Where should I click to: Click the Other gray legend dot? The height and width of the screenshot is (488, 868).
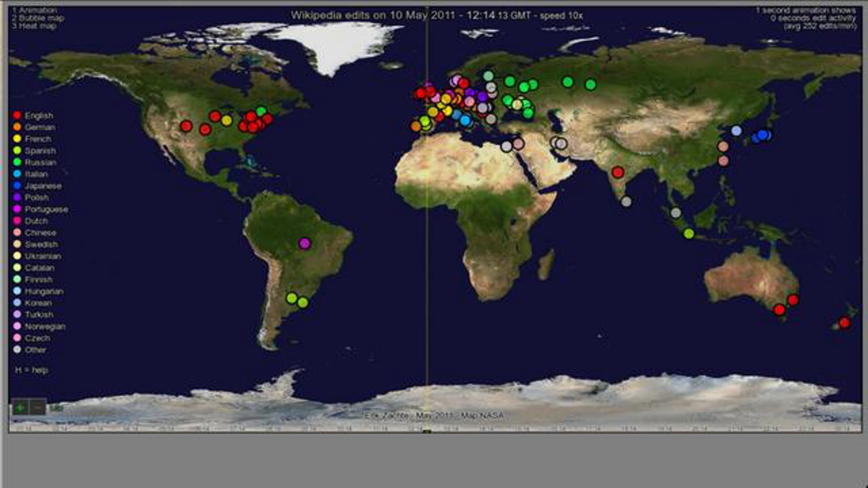coord(17,350)
